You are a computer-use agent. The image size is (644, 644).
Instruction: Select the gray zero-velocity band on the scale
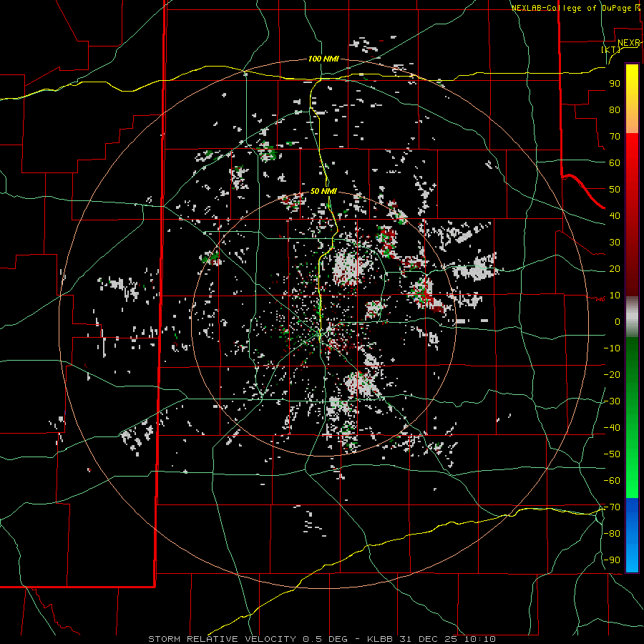point(632,316)
